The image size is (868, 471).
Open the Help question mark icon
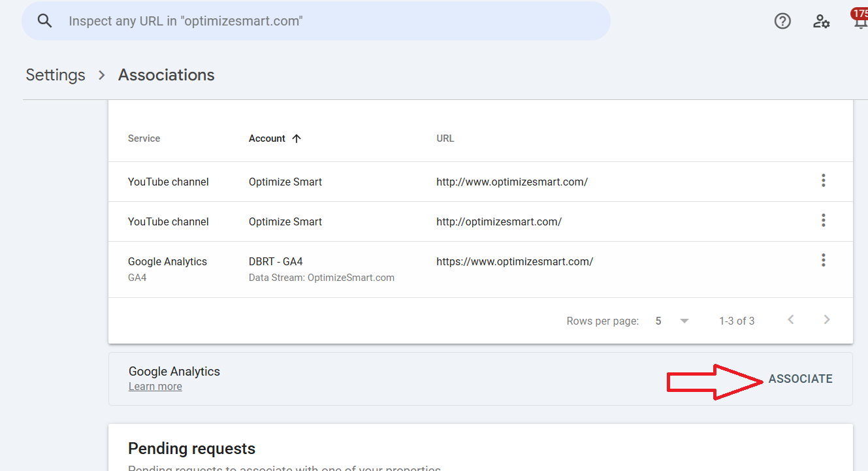[782, 21]
